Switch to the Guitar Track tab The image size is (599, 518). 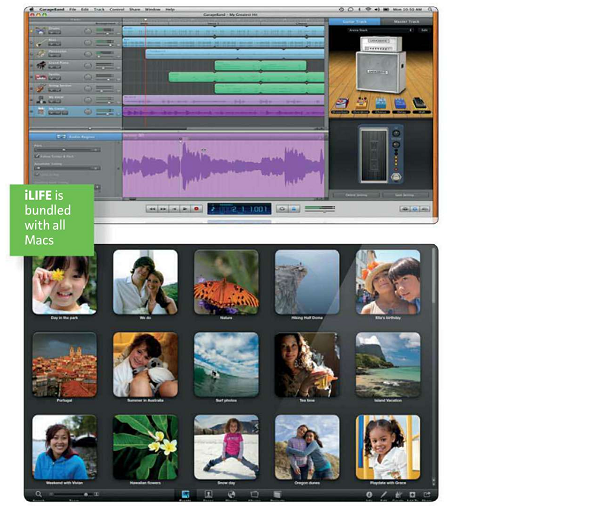(355, 21)
